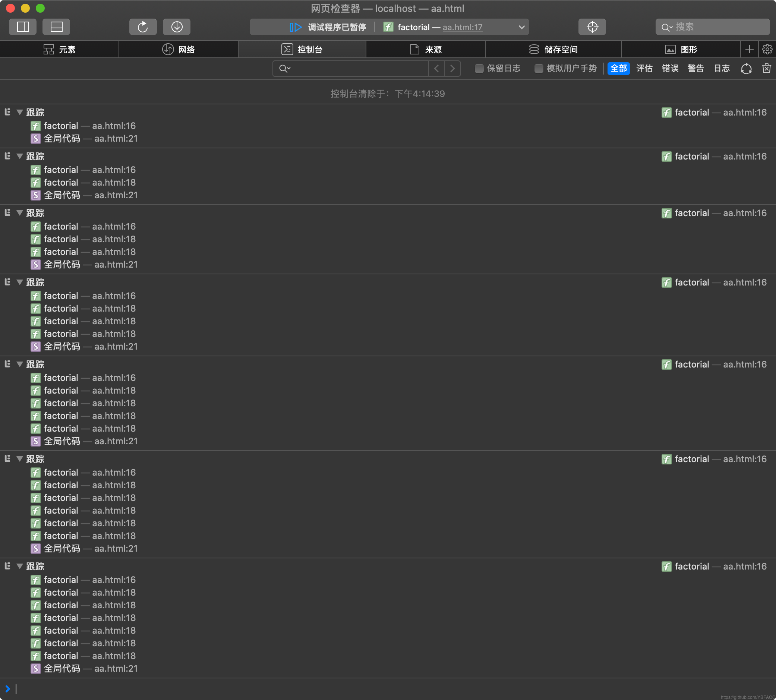Focus the 搜索 field in the toolbar
776x700 pixels.
[713, 27]
